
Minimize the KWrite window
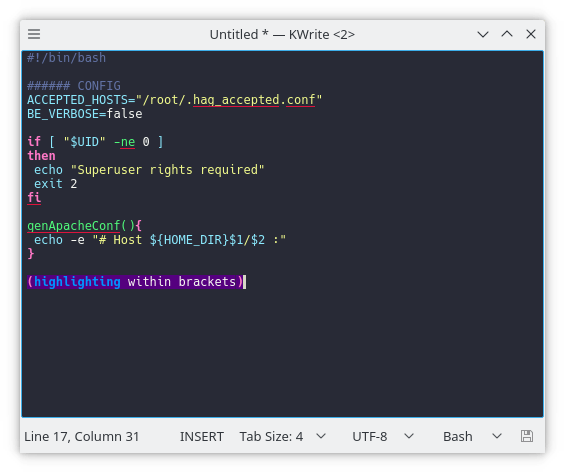click(x=483, y=34)
